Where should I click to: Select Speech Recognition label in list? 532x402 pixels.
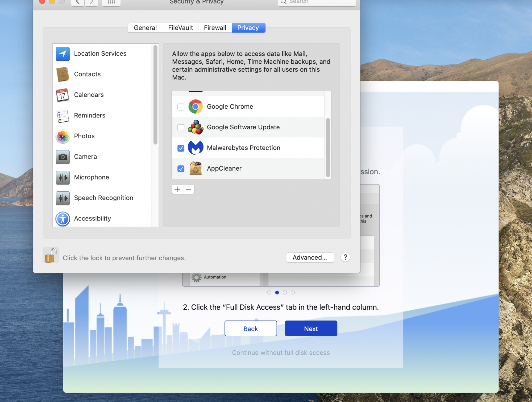click(103, 198)
